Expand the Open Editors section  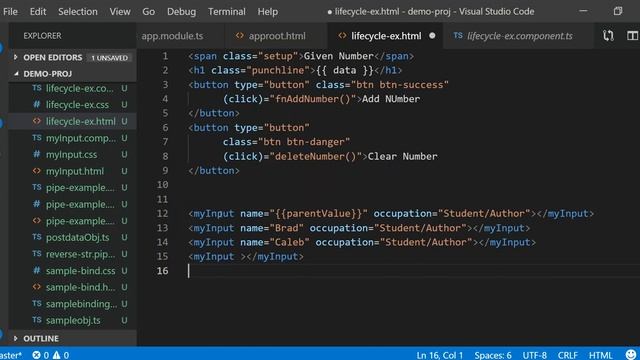pyautogui.click(x=72, y=58)
